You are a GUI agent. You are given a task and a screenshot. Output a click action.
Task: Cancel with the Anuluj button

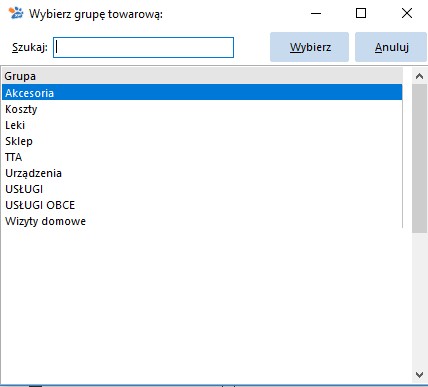[391, 47]
